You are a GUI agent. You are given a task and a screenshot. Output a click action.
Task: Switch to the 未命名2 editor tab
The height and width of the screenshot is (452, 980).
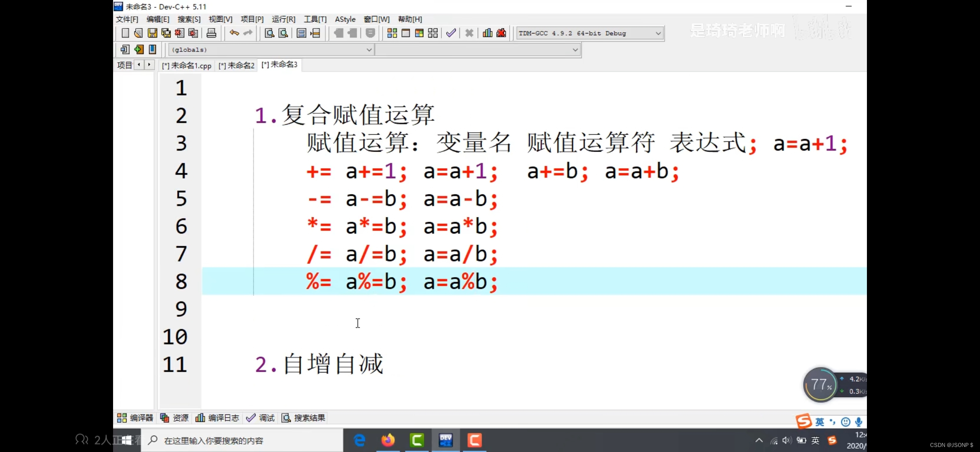coord(237,66)
